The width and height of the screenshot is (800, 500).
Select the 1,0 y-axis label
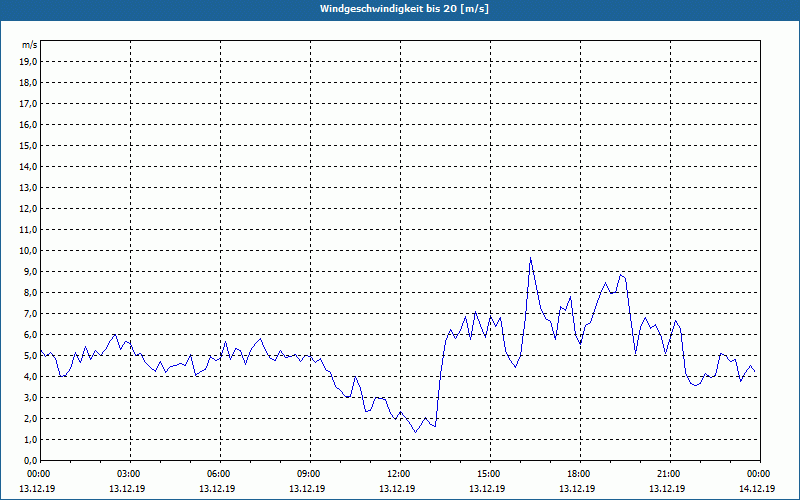click(x=30, y=439)
